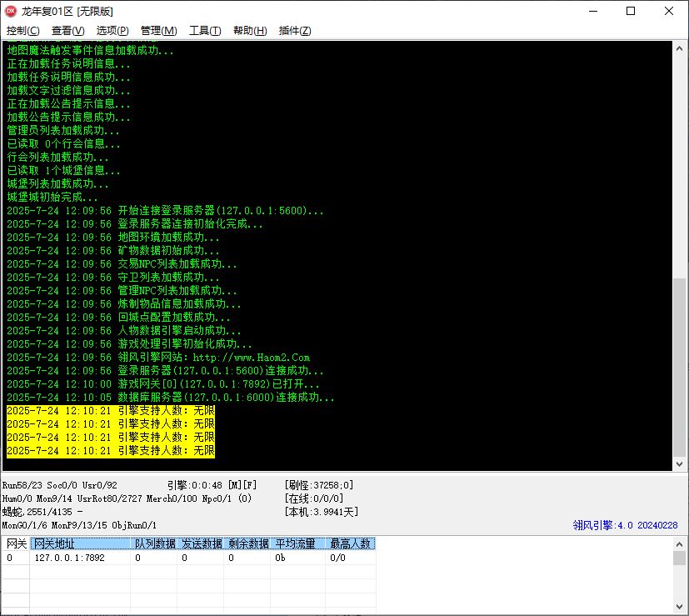Click the last highlighted 引擎支持人数 line
The height and width of the screenshot is (616, 689).
pyautogui.click(x=111, y=451)
